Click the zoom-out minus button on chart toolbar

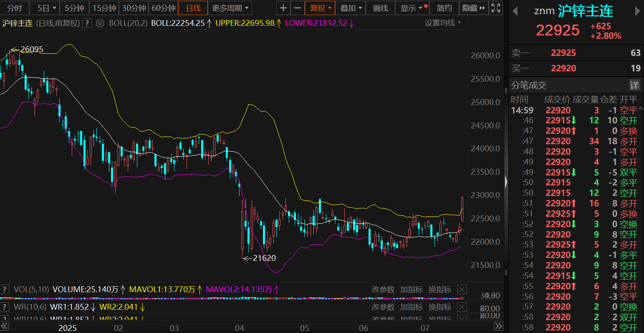[297, 8]
